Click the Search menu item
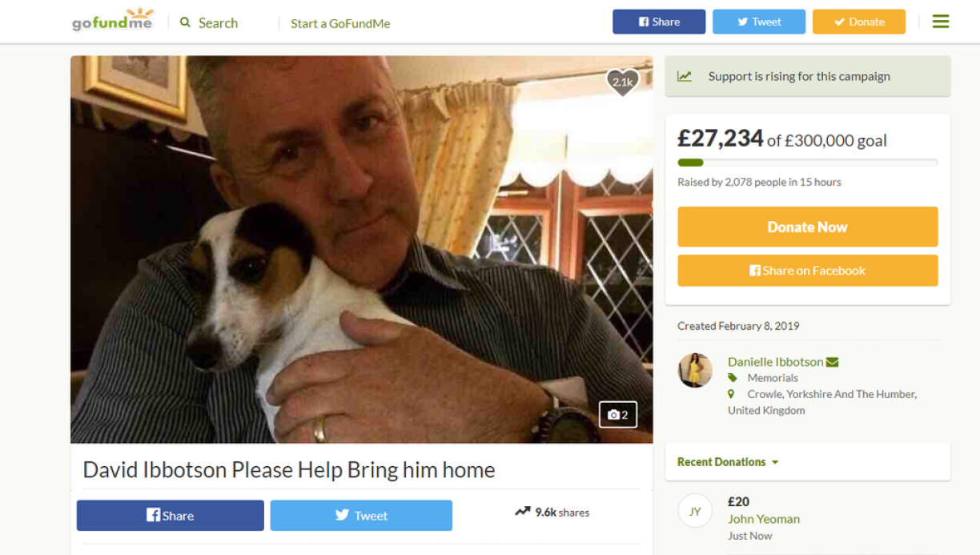The height and width of the screenshot is (555, 980). pos(218,23)
